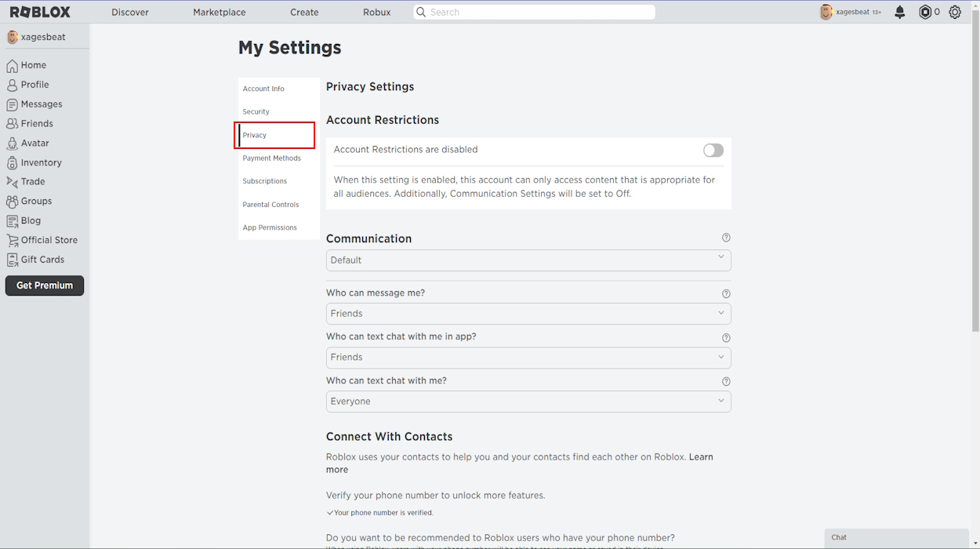
Task: Click the notification bell icon
Action: click(x=898, y=12)
